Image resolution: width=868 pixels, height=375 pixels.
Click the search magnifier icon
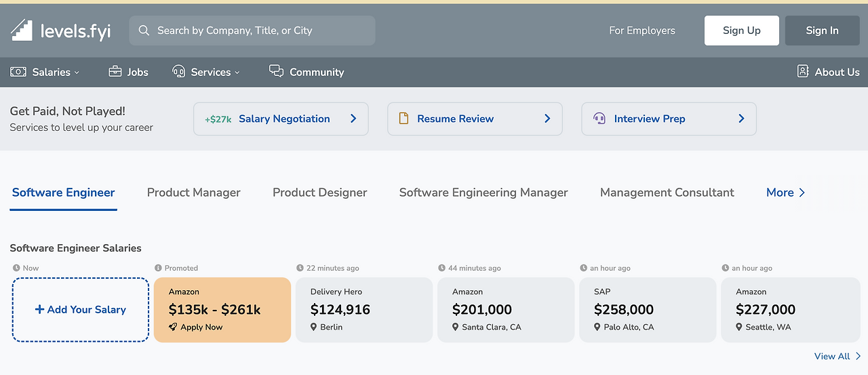(144, 31)
